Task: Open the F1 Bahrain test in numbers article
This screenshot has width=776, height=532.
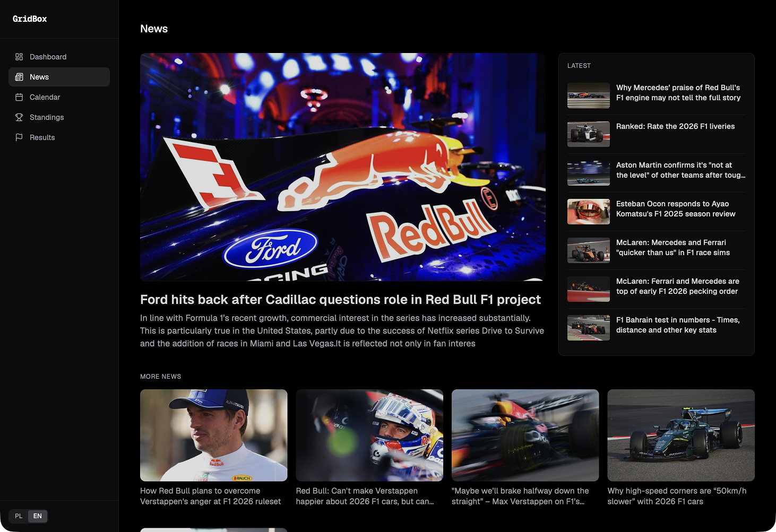Action: (678, 325)
